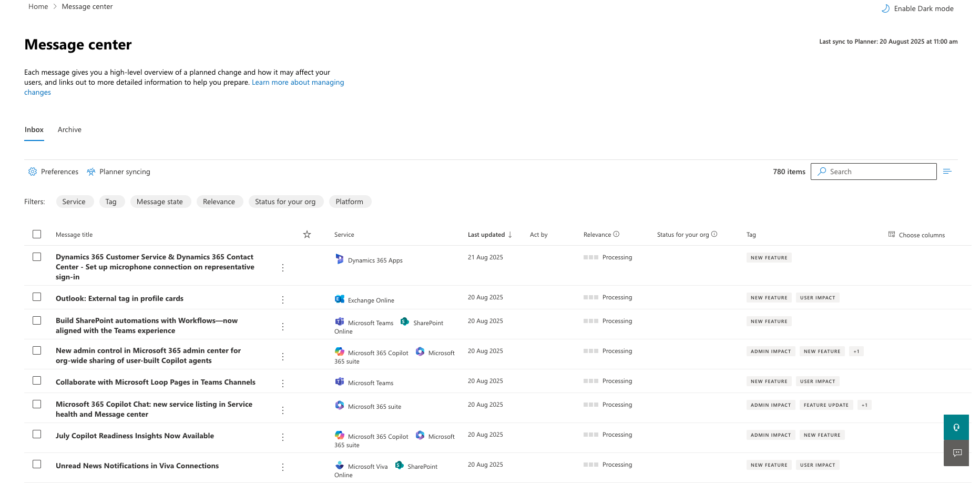Click the Tag column header
The height and width of the screenshot is (483, 980).
(751, 235)
